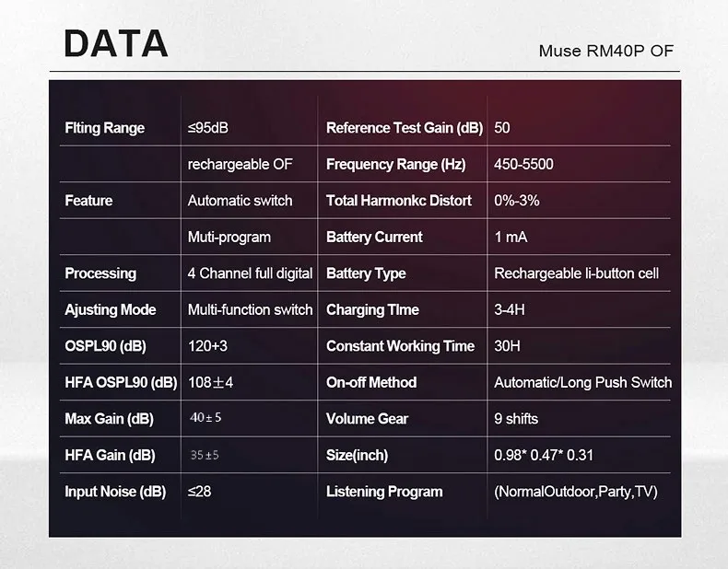
Task: Select the 0%-3% value
Action: click(517, 201)
